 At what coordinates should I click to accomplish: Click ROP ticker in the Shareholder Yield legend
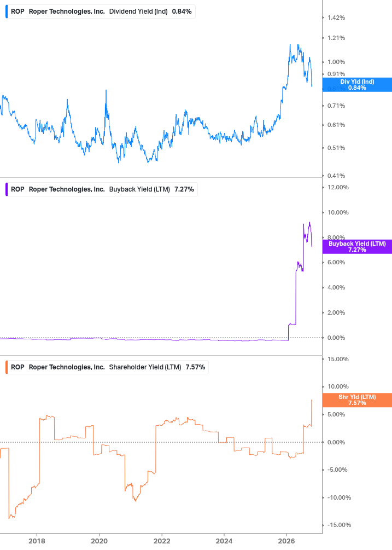click(x=17, y=367)
